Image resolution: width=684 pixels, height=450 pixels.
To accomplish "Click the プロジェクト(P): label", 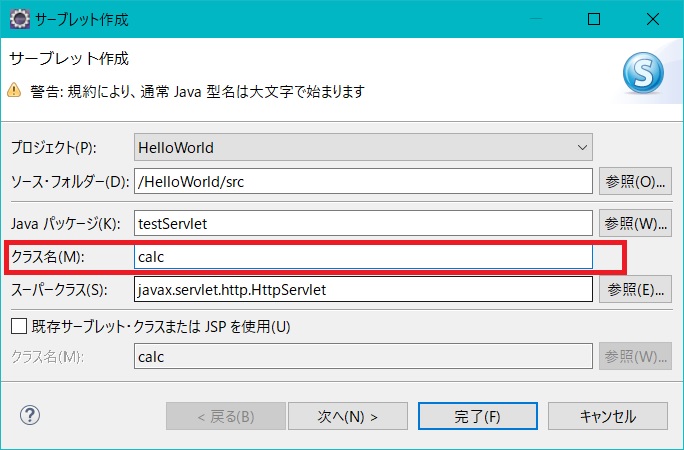I will 53,147.
